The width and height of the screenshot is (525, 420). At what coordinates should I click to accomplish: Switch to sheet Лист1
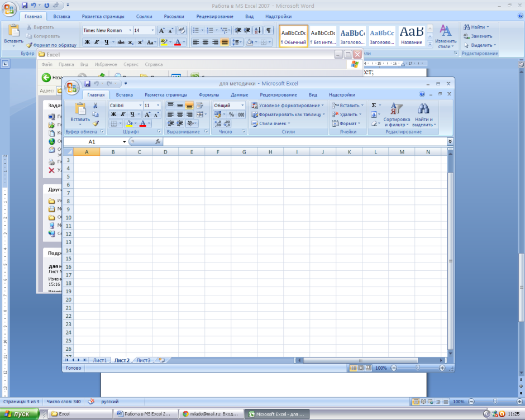pyautogui.click(x=100, y=360)
